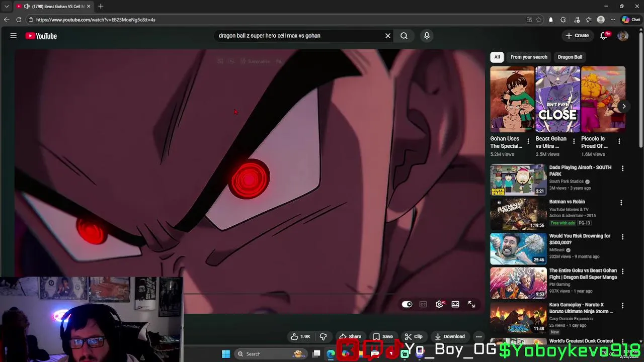Create a Clip of this video
The width and height of the screenshot is (644, 362).
(x=414, y=336)
